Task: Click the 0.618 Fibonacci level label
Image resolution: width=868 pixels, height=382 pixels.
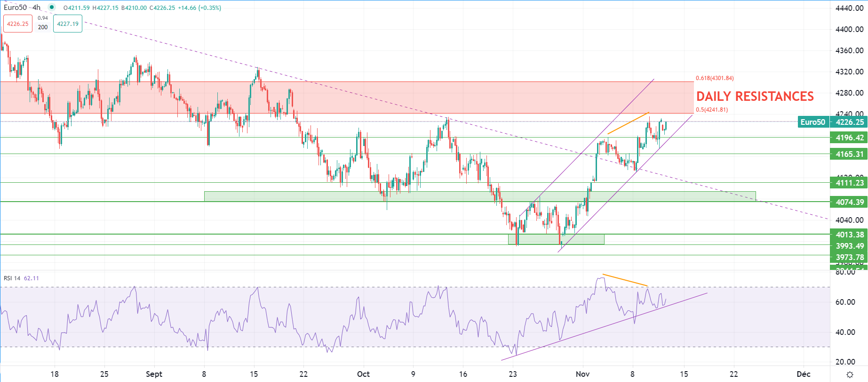Action: coord(715,78)
